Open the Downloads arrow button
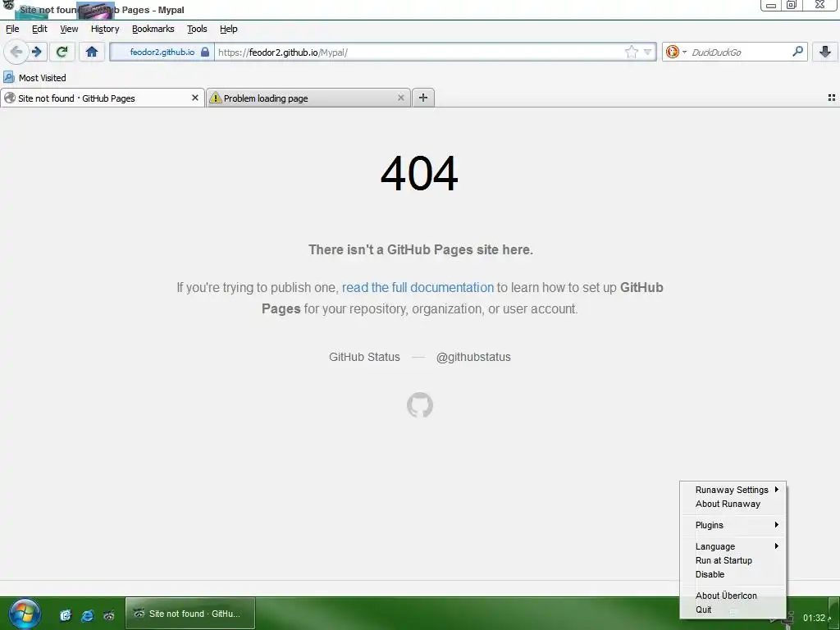This screenshot has width=840, height=630. tap(825, 52)
